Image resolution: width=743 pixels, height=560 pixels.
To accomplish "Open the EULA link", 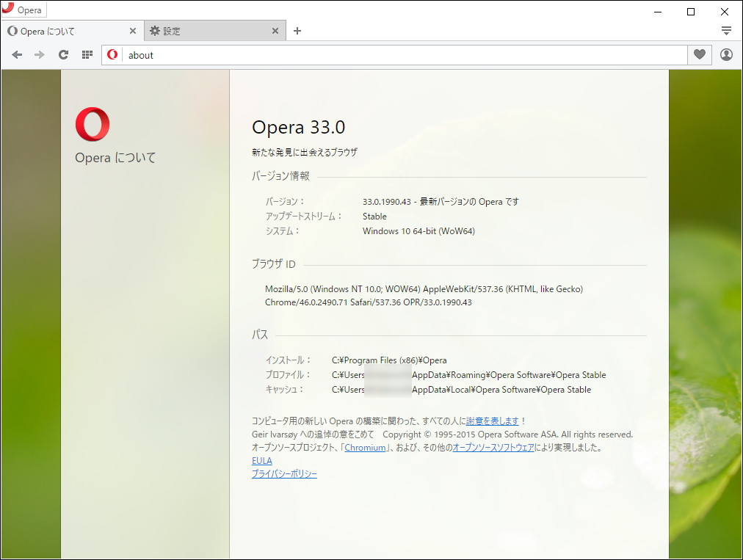I will pos(264,460).
